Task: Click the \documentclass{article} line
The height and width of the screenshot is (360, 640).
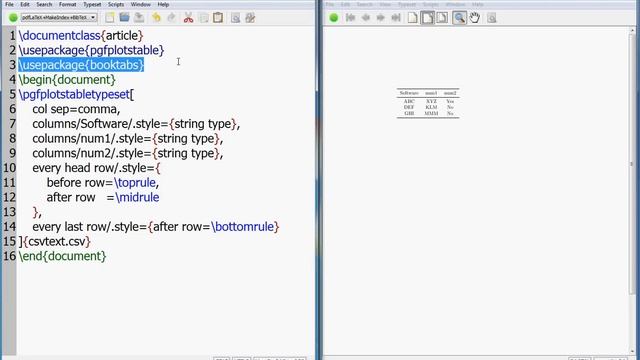Action: click(x=81, y=36)
